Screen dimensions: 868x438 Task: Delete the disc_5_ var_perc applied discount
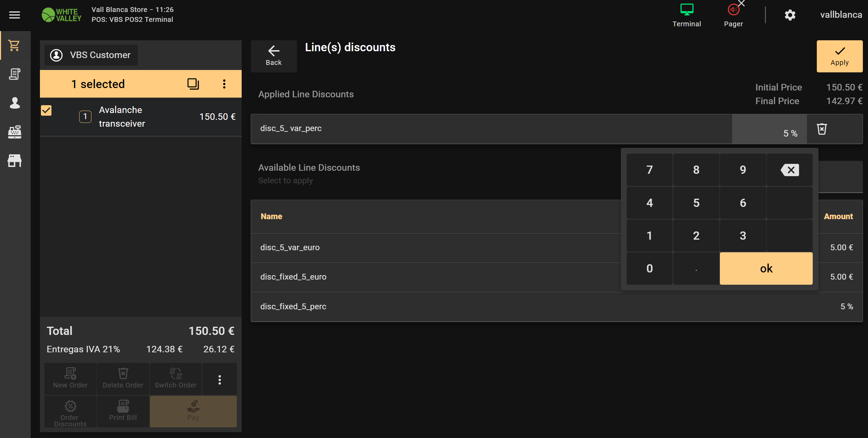tap(822, 129)
